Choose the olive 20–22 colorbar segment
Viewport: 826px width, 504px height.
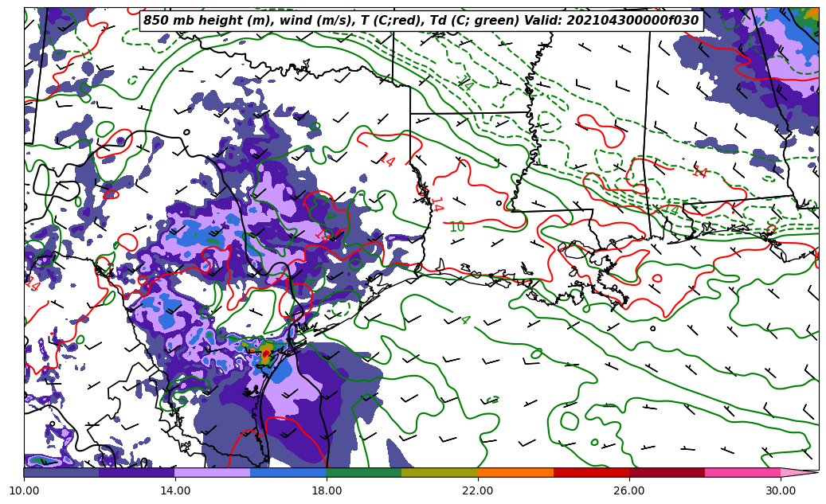click(x=440, y=472)
